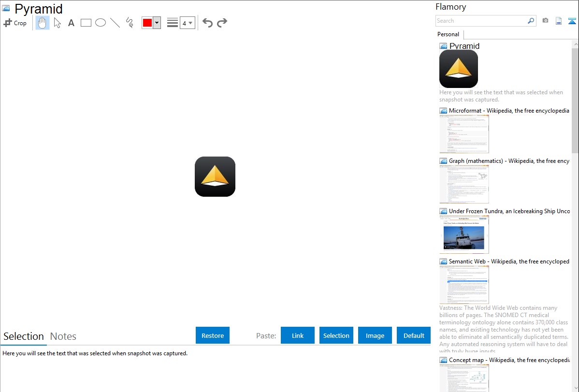Click the red color swatch
Screen dimensions: 579x392
[147, 23]
